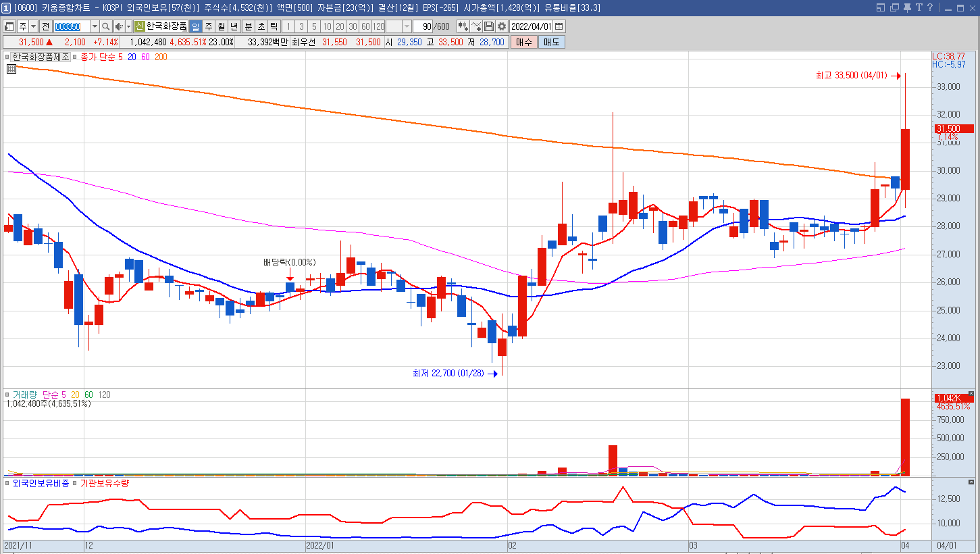Select the 월 monthly period button
980x554 pixels.
221,26
